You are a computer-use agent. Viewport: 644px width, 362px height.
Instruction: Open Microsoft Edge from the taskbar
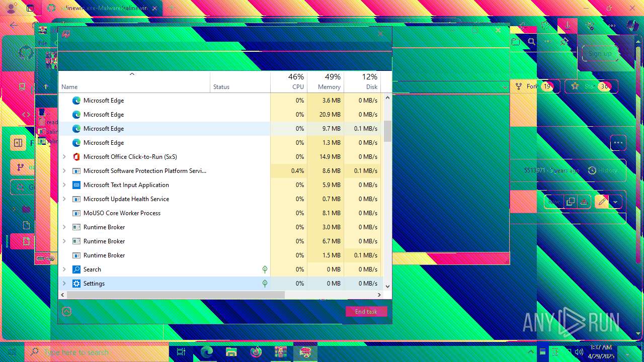207,352
